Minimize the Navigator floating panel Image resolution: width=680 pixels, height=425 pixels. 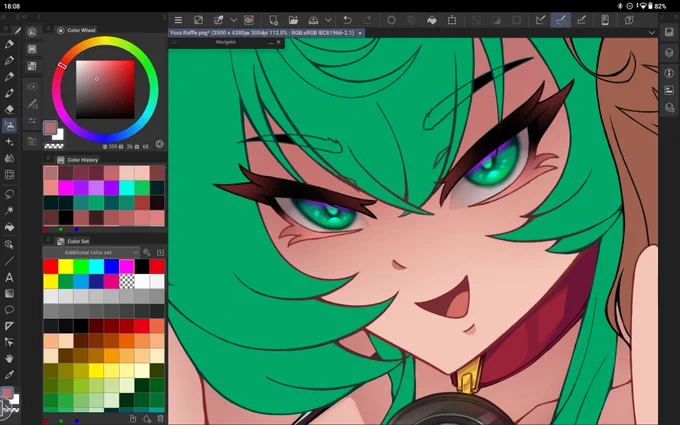[271, 42]
